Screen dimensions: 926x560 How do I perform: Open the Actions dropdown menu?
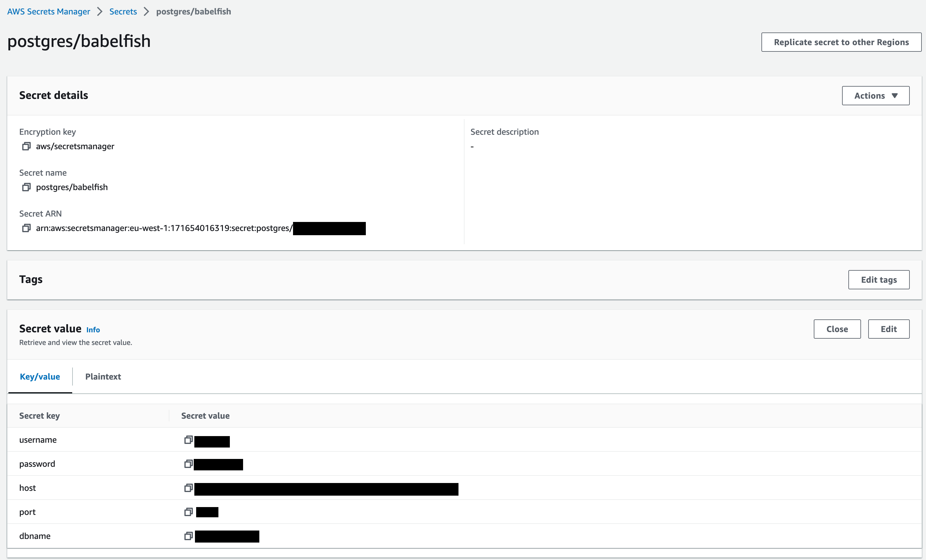coord(875,96)
